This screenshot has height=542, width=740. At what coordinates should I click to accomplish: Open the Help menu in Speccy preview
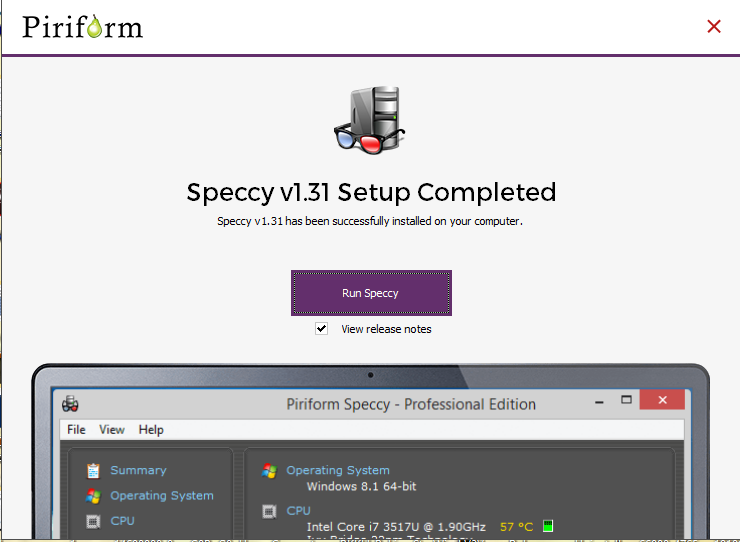[151, 430]
